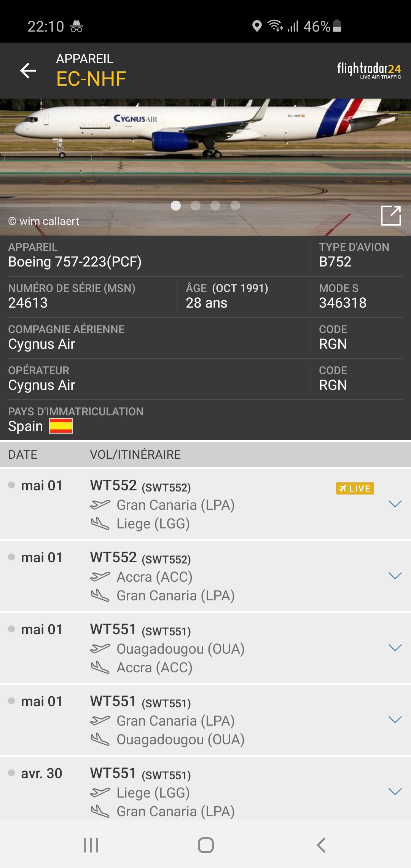Tap Android home button
Screen dimensions: 411x868
(206, 845)
